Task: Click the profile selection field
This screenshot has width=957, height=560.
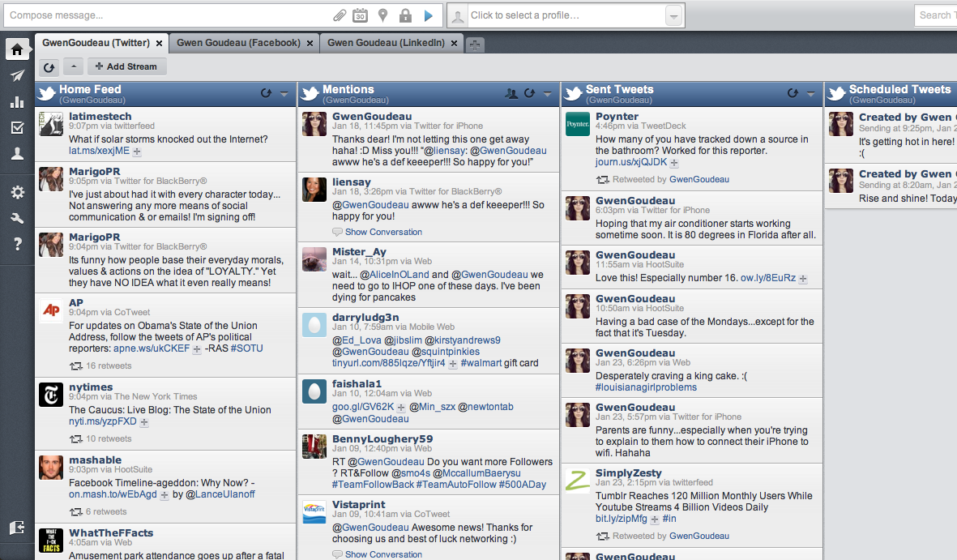Action: tap(566, 15)
